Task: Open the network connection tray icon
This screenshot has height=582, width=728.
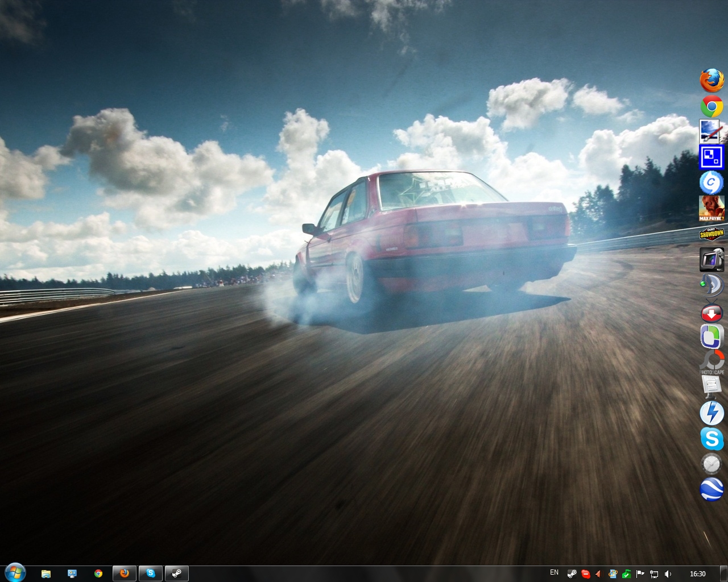Action: point(654,574)
